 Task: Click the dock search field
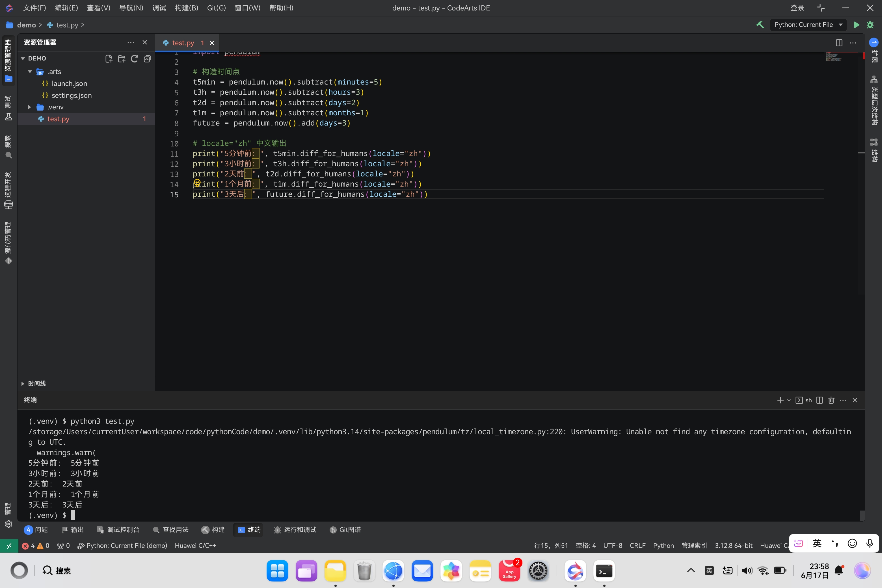pyautogui.click(x=57, y=570)
